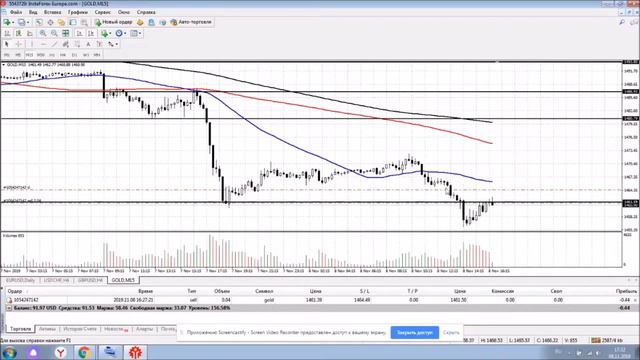Sort by the Время column header
640x360 pixels.
click(x=145, y=291)
